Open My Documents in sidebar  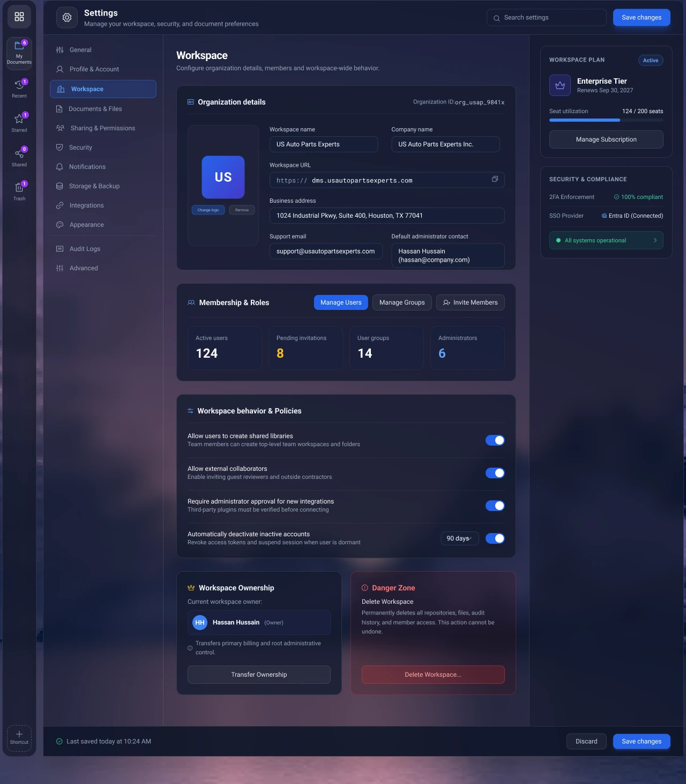coord(19,53)
